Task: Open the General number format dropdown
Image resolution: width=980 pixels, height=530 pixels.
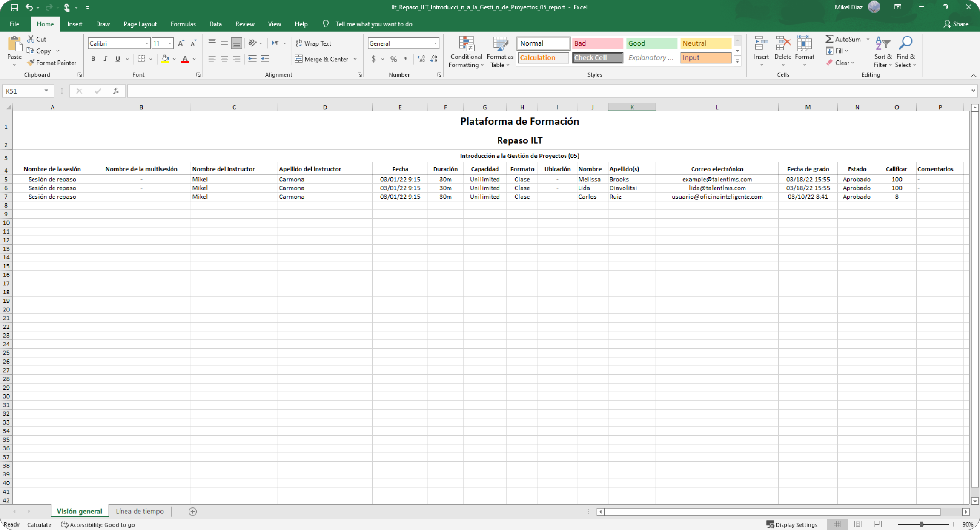Action: tap(436, 43)
